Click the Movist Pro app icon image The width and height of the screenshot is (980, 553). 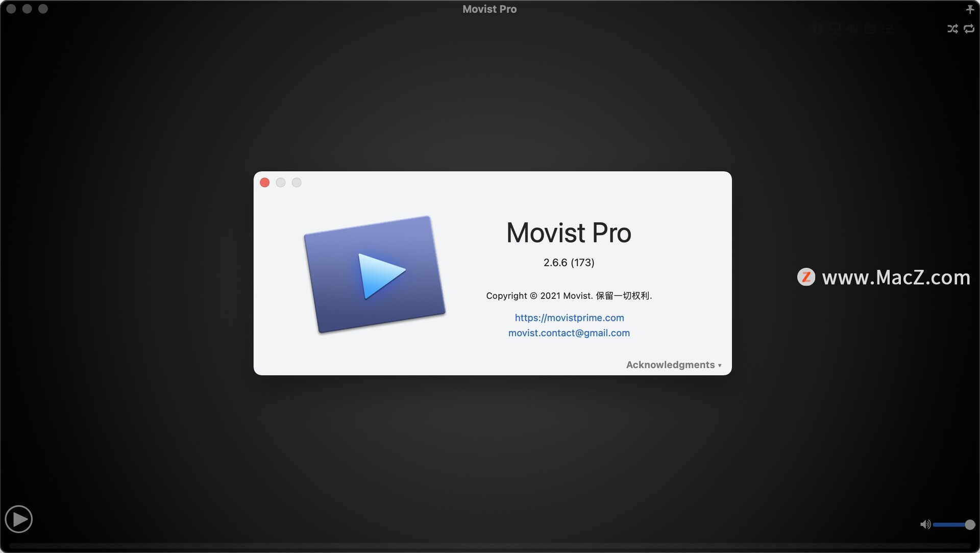point(375,274)
